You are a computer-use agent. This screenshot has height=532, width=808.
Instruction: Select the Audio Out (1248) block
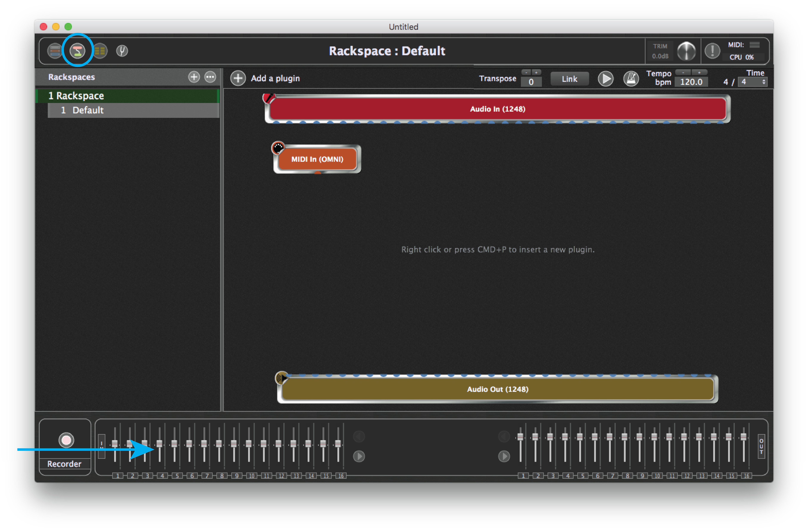point(497,389)
